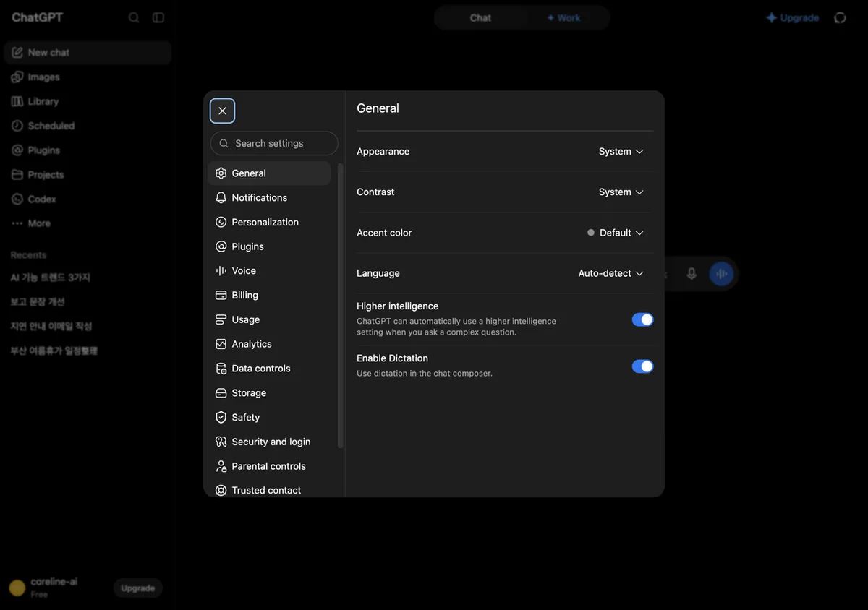Expand the Contrast dropdown
The image size is (868, 610).
tap(621, 192)
